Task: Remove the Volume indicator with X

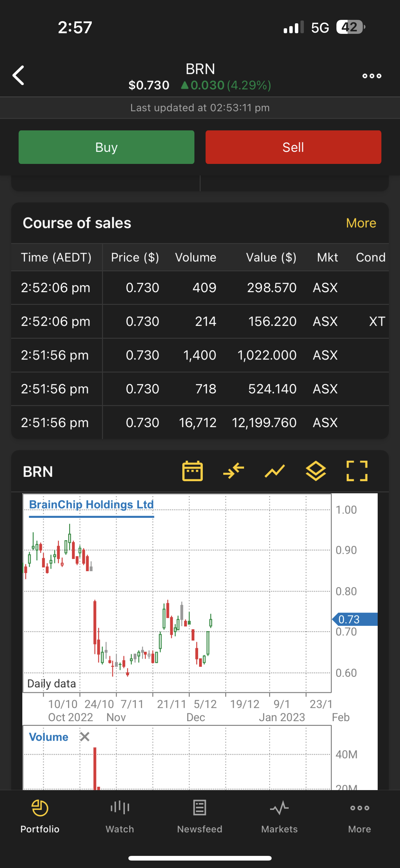Action: [85, 737]
